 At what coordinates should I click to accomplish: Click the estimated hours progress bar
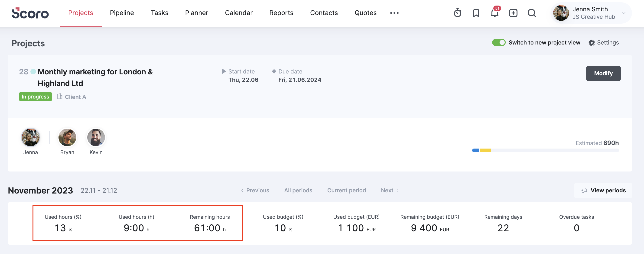point(545,150)
